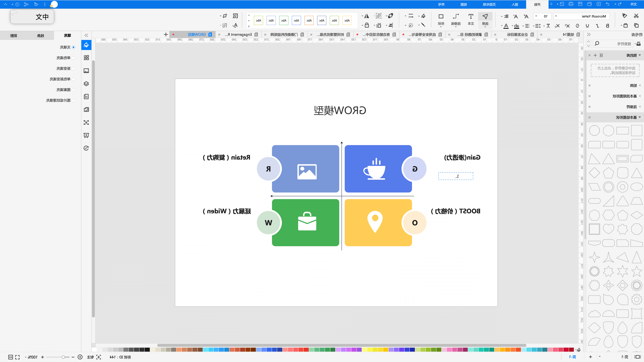Click the Focus mode icon in the status bar
The height and width of the screenshot is (362, 644).
pos(99,357)
